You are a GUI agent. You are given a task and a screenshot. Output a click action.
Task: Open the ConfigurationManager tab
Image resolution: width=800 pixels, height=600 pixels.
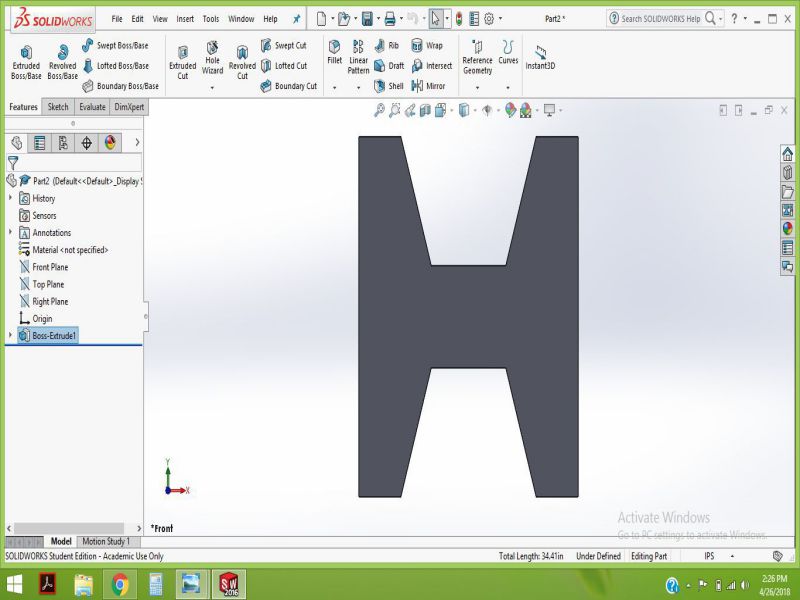click(63, 142)
